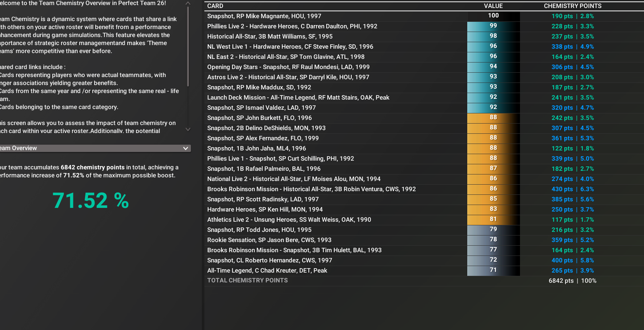
Task: Click the Matt Williams Historical All-Star row
Action: (270, 36)
